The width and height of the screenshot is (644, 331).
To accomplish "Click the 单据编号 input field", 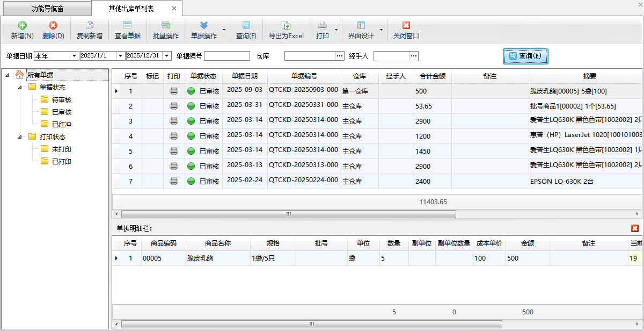I will tap(226, 56).
